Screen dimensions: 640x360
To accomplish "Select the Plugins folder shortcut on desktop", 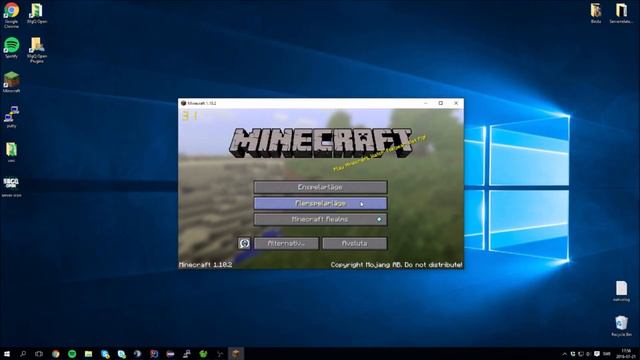I will point(37,50).
